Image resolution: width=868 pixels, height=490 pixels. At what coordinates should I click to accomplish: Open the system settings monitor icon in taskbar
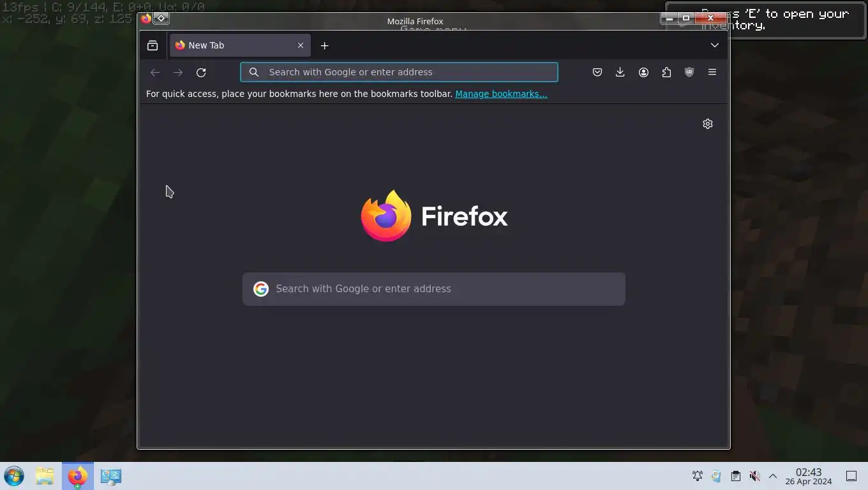110,476
